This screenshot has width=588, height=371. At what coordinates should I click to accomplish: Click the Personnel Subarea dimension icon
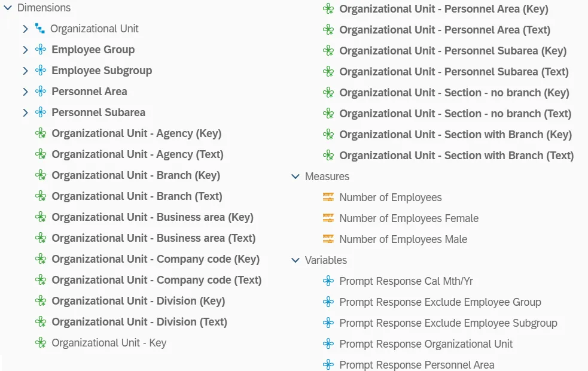(x=41, y=112)
